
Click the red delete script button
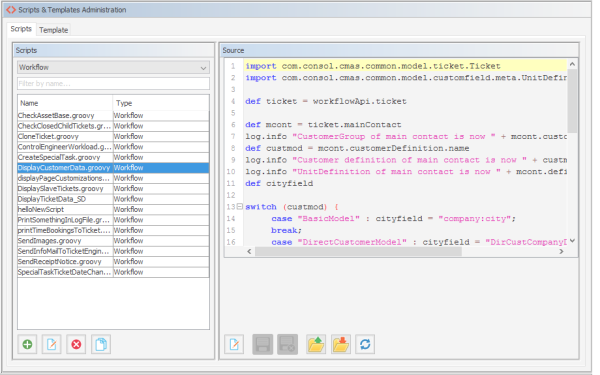[76, 344]
